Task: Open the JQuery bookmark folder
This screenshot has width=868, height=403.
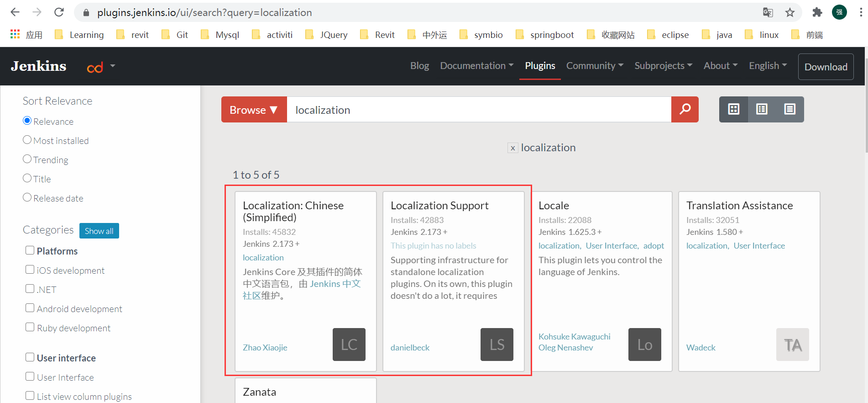Action: click(326, 35)
